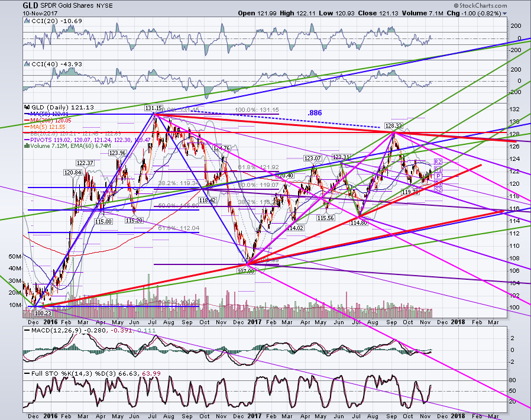Image resolution: width=531 pixels, height=420 pixels.
Task: Click the GLD ticker symbol title
Action: [x=31, y=5]
